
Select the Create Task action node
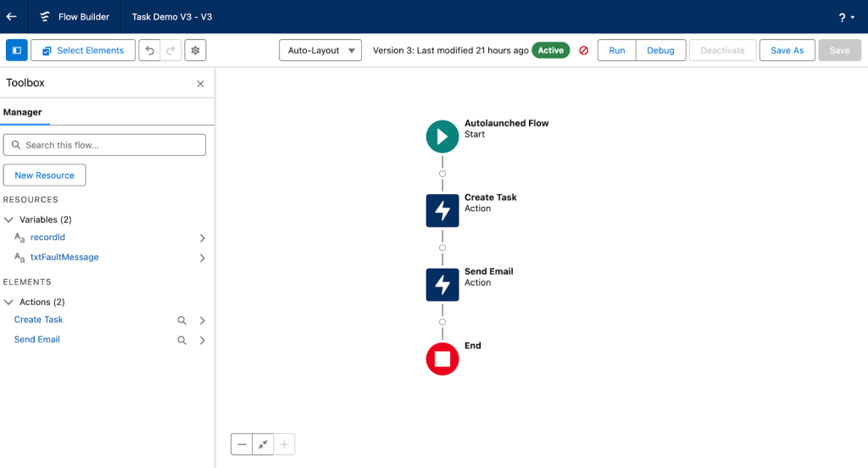click(442, 210)
